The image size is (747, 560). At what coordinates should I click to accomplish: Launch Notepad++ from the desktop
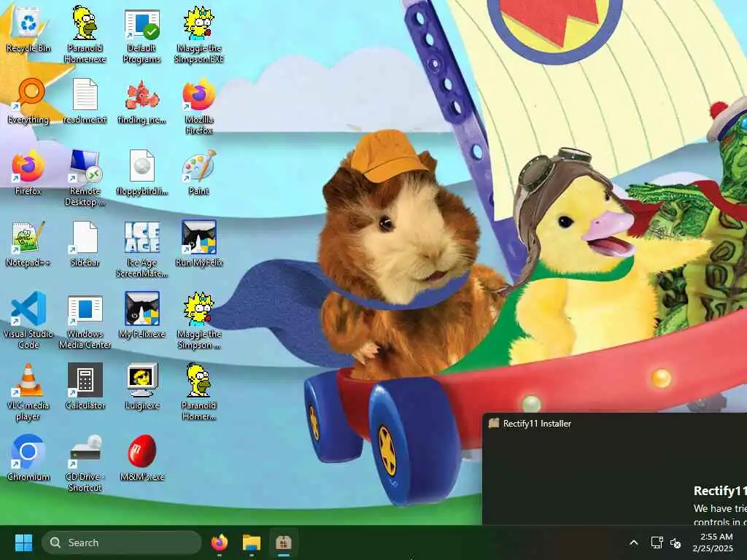[x=28, y=244]
